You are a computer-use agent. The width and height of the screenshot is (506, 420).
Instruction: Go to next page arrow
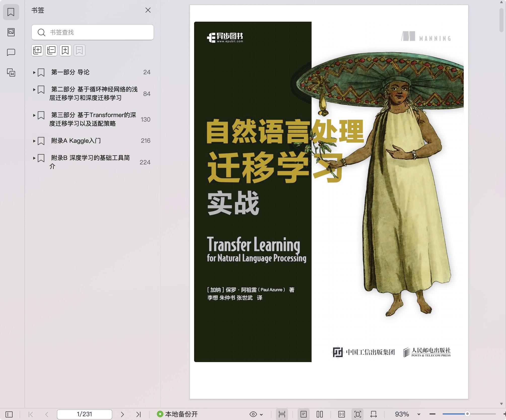click(122, 414)
